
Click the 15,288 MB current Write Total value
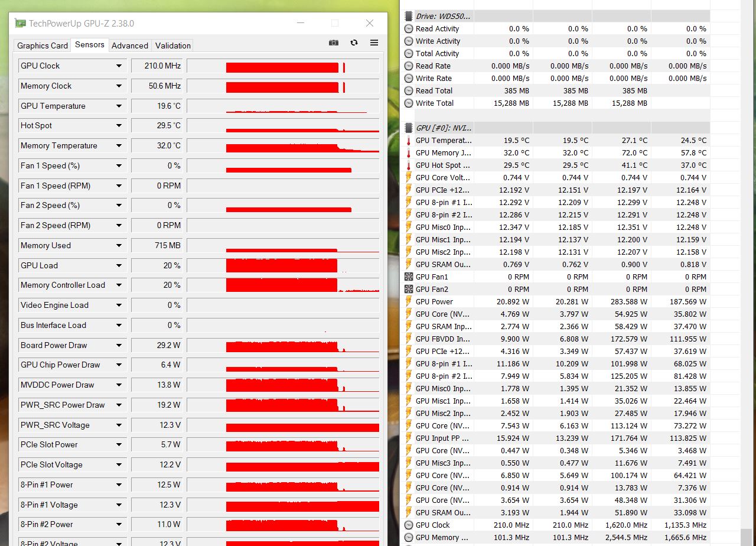[510, 103]
